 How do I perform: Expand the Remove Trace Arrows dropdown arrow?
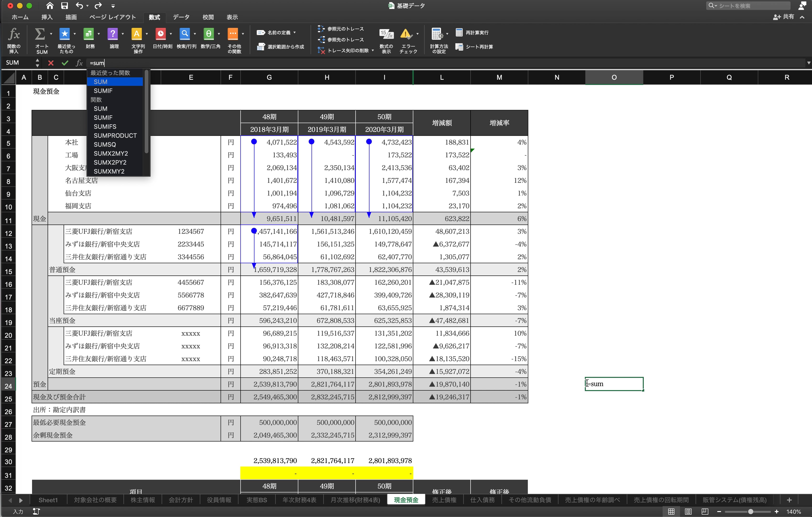point(373,51)
